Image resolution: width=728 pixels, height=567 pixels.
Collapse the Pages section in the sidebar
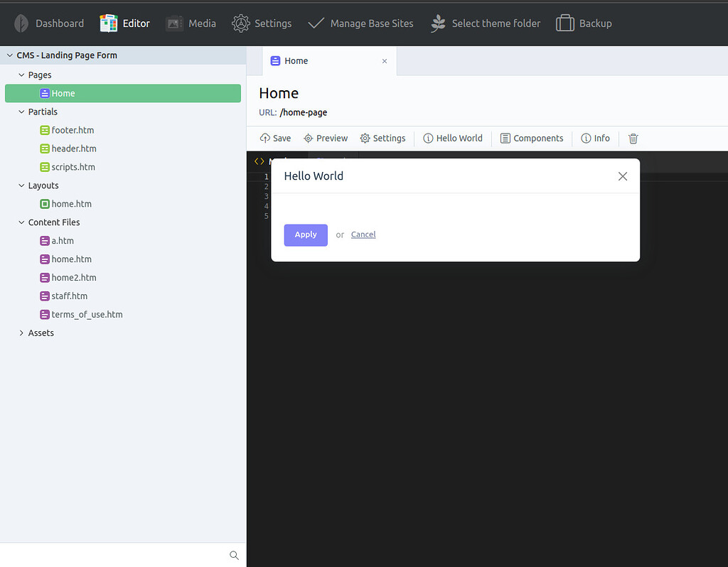pos(21,74)
